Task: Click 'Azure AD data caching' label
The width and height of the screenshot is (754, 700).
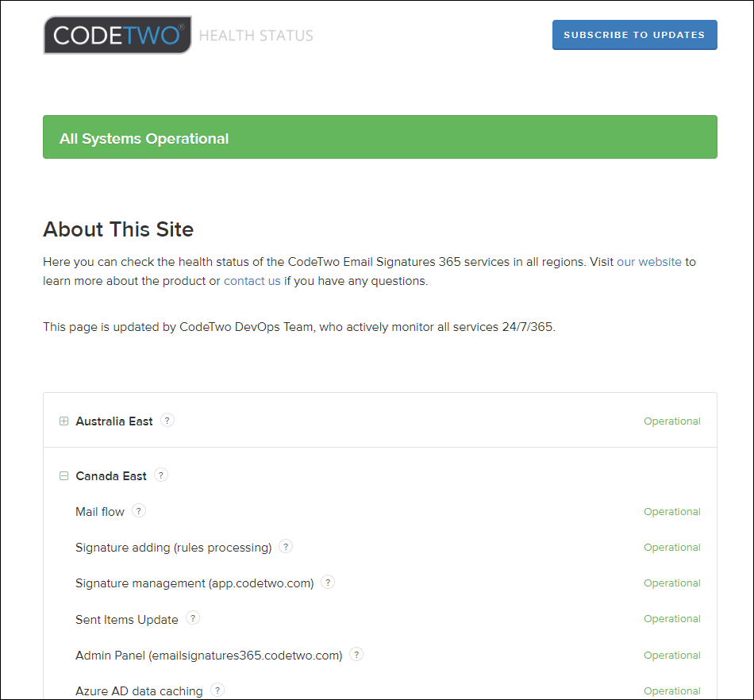Action: [x=139, y=690]
